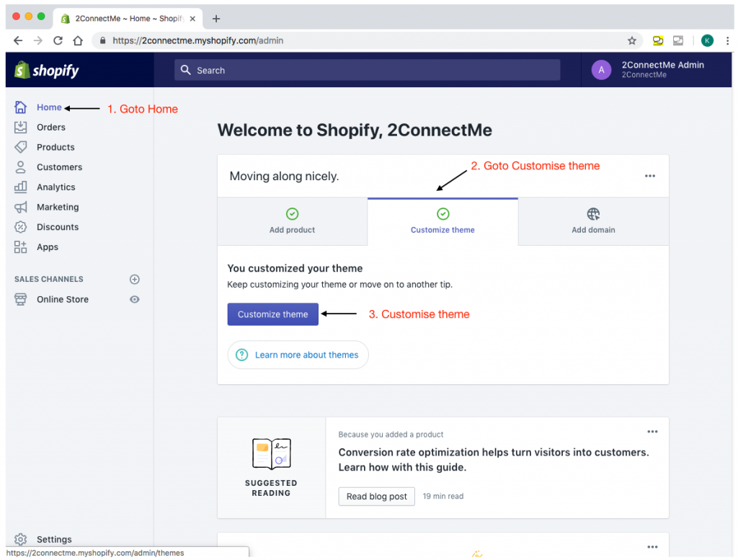Image resolution: width=738 pixels, height=560 pixels.
Task: Click into the Shopify Search field
Action: tap(367, 70)
